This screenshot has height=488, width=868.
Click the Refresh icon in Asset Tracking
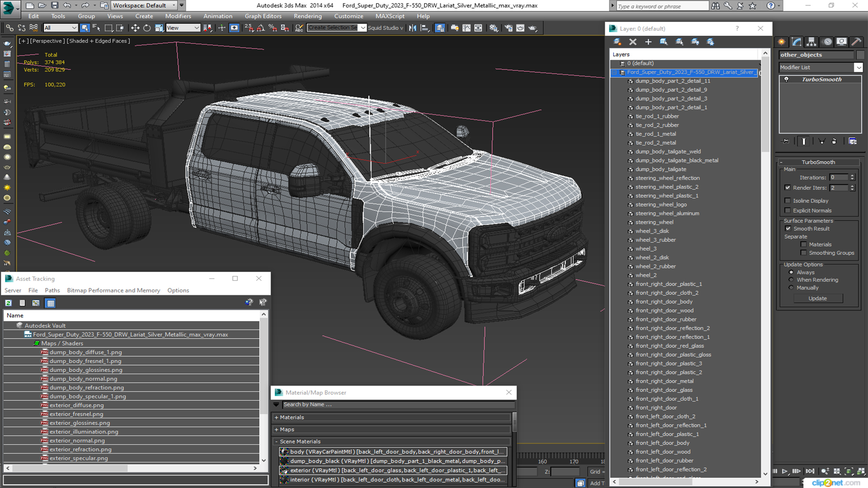[9, 303]
